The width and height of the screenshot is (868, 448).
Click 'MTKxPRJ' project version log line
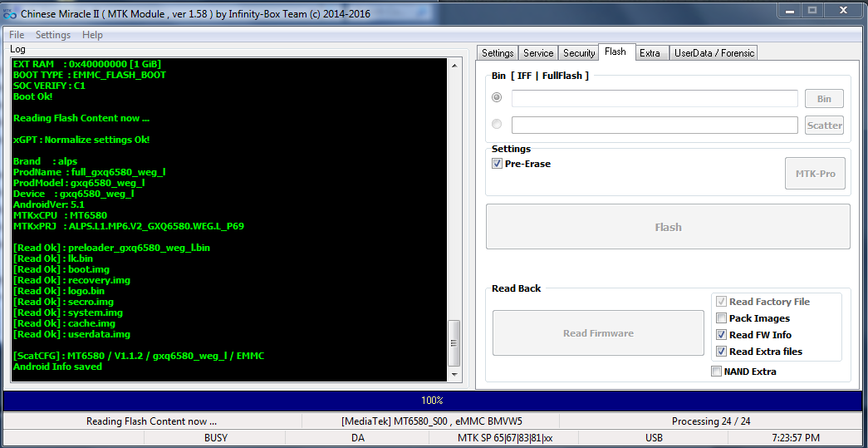[x=129, y=226]
